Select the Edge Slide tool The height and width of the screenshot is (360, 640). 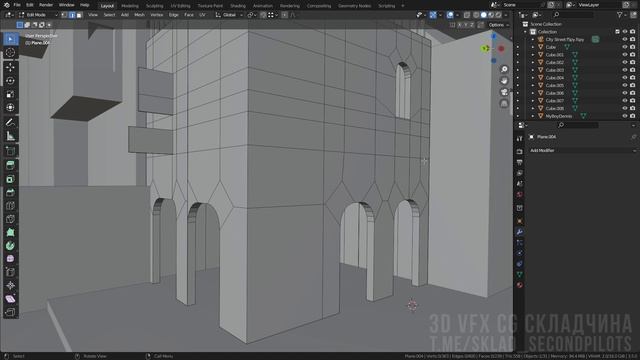(10, 272)
